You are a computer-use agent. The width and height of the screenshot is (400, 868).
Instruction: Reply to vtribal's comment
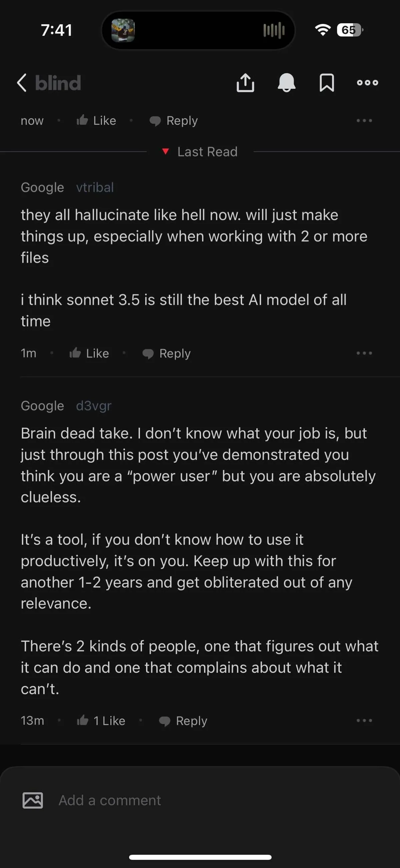click(167, 353)
